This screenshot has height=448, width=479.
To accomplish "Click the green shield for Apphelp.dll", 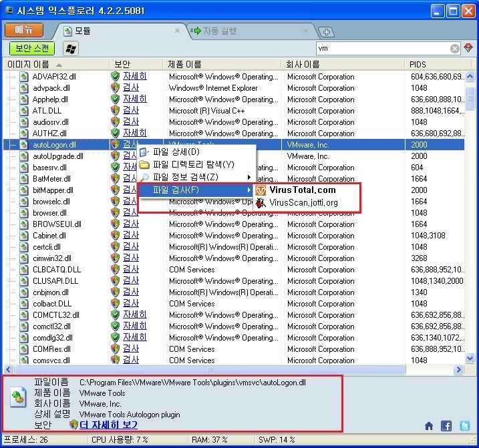I will point(115,99).
